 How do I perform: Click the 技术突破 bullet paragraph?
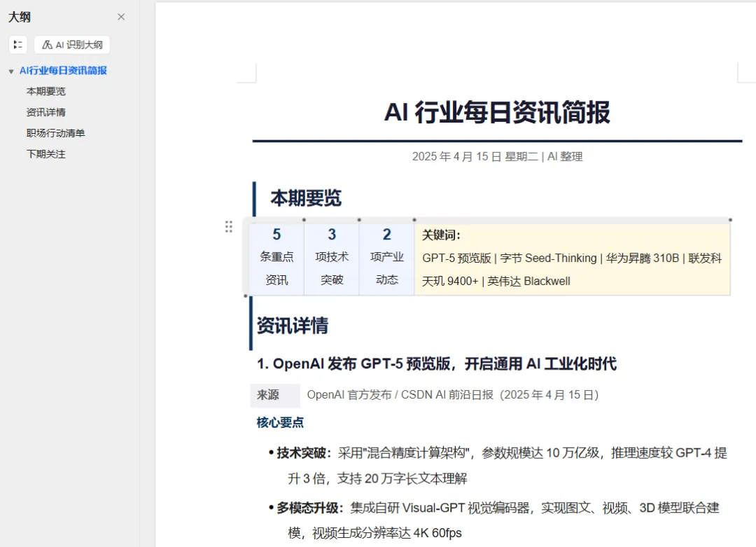pyautogui.click(x=498, y=466)
